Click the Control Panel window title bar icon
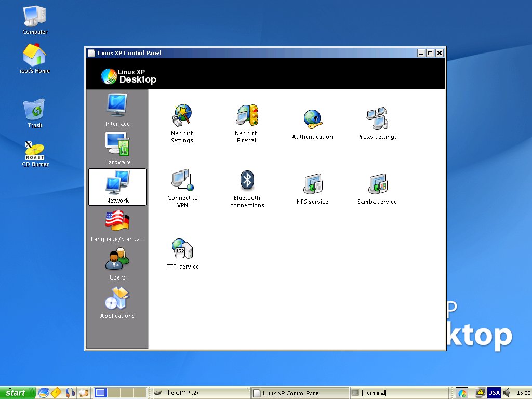The width and height of the screenshot is (532, 399). pos(91,53)
